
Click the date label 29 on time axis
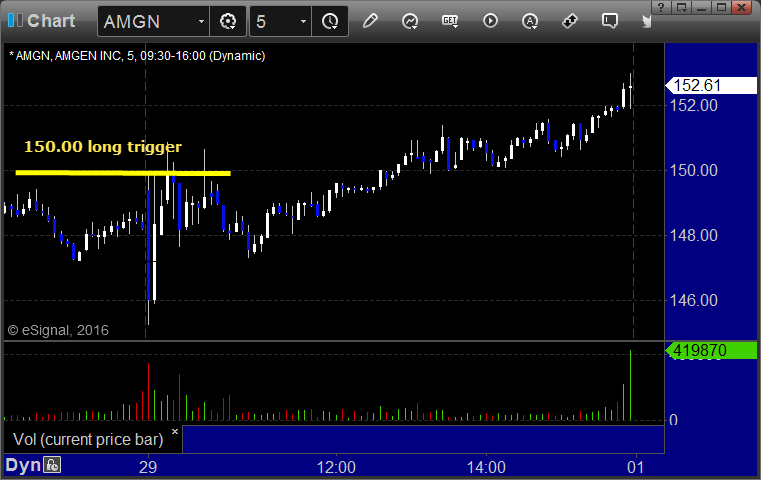click(x=148, y=467)
